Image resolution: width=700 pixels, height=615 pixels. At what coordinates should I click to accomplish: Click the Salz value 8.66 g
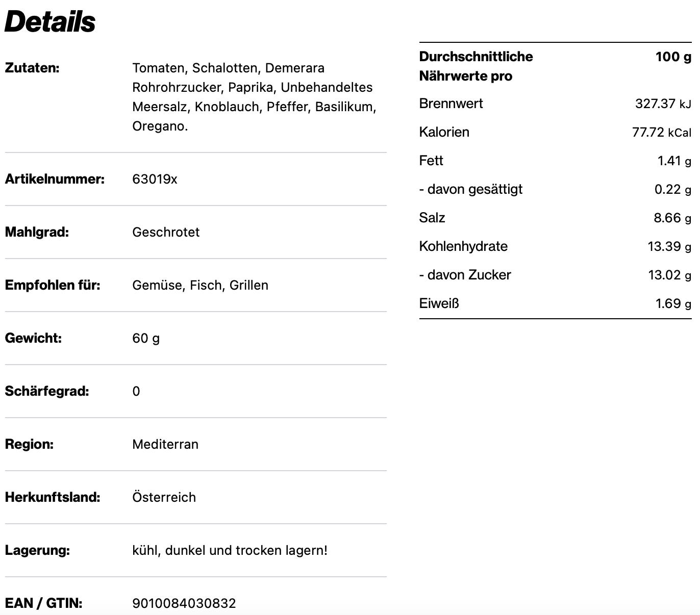tap(672, 218)
